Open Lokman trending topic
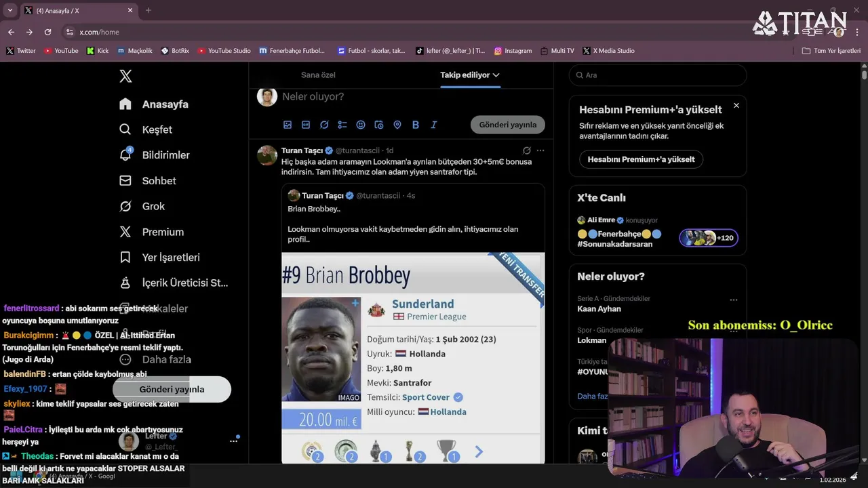 tap(592, 340)
